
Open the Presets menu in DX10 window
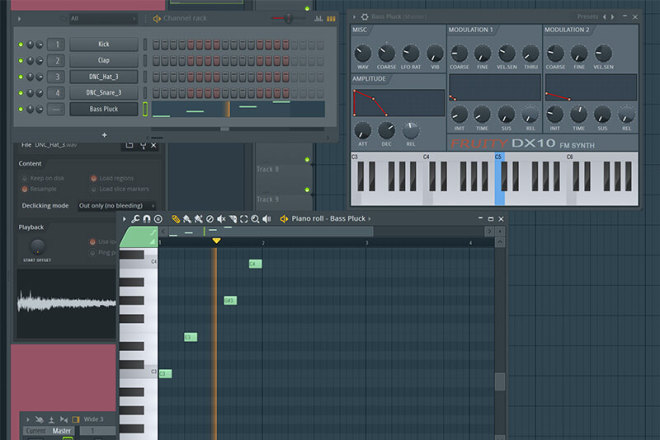tap(587, 17)
